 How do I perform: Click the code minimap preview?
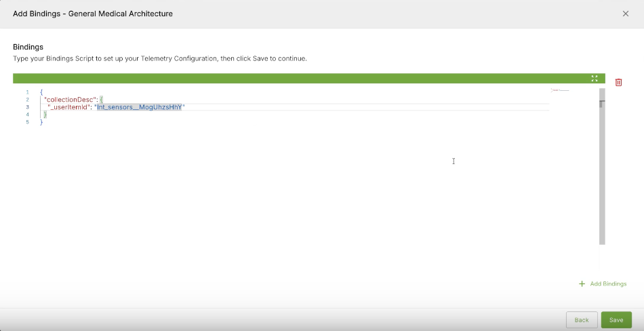point(560,90)
